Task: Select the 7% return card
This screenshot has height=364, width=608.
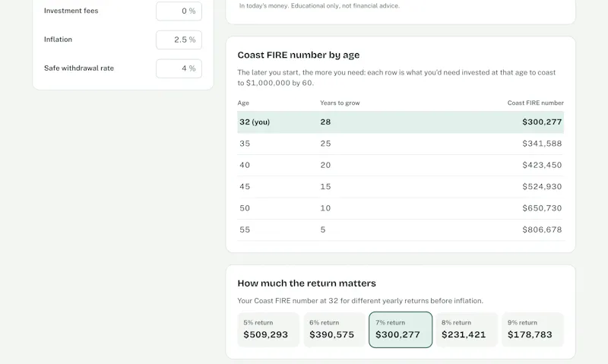Action: coord(401,330)
